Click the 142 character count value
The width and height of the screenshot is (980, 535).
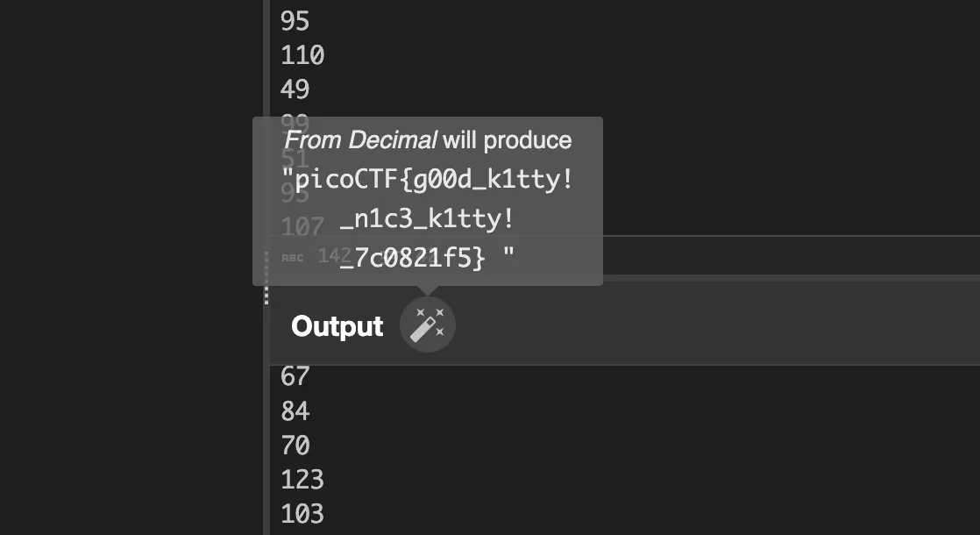pyautogui.click(x=329, y=255)
